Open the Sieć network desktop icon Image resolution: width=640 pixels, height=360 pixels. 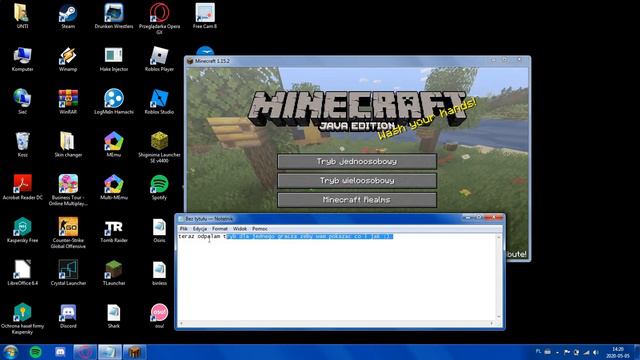click(x=22, y=102)
